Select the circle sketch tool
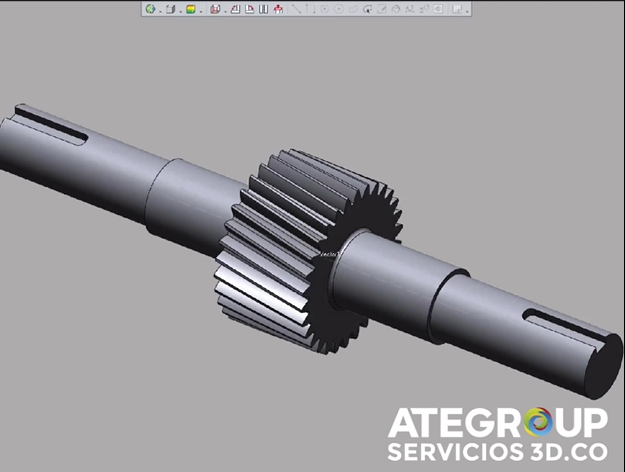The width and height of the screenshot is (625, 472). point(324,9)
